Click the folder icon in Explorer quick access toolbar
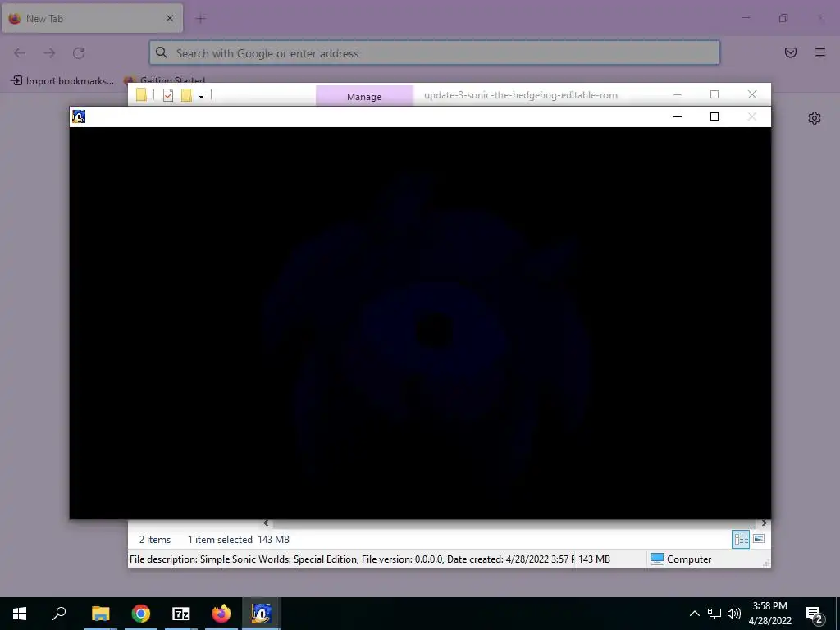 141,95
